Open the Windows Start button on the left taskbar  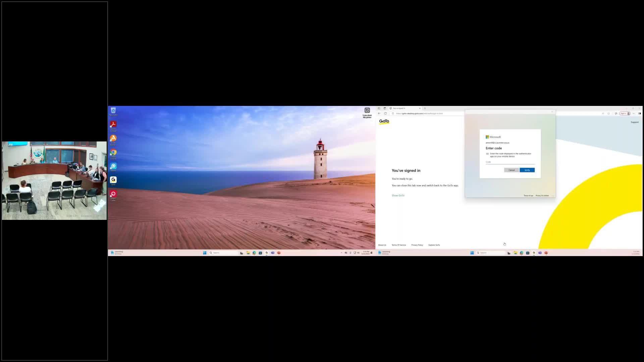[205, 253]
